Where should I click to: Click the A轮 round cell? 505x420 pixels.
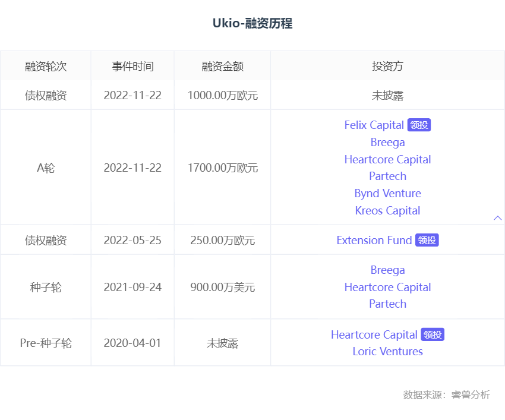(x=46, y=168)
